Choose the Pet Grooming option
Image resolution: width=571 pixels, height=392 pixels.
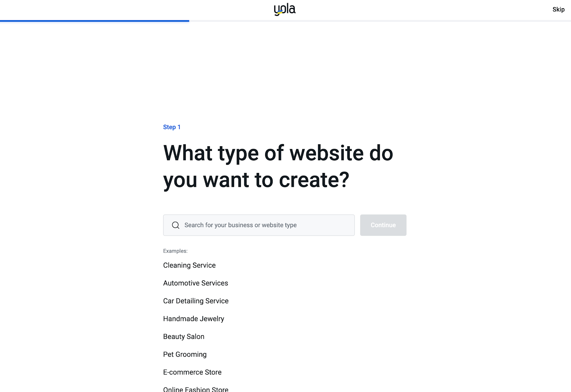point(185,354)
